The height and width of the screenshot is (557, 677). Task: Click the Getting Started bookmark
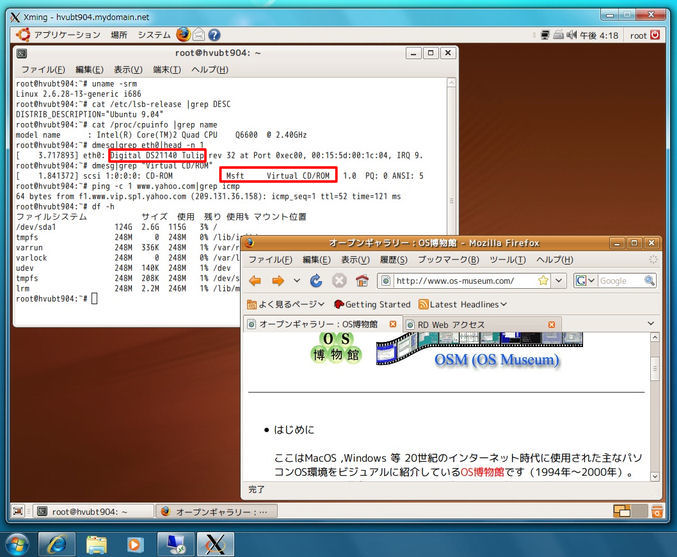tap(372, 304)
